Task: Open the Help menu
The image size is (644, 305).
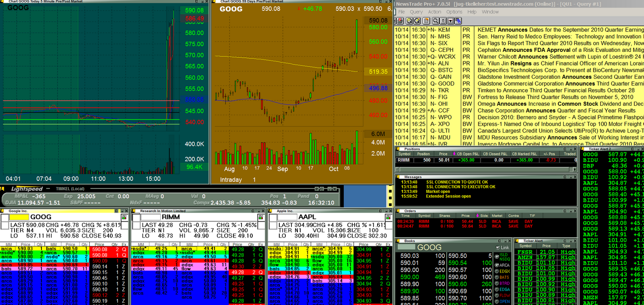Action: tap(472, 12)
